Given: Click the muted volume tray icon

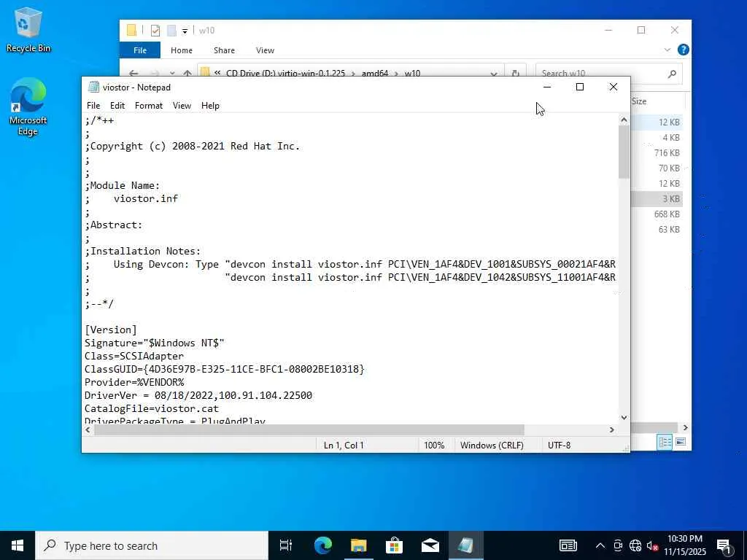Looking at the screenshot, I should [652, 545].
